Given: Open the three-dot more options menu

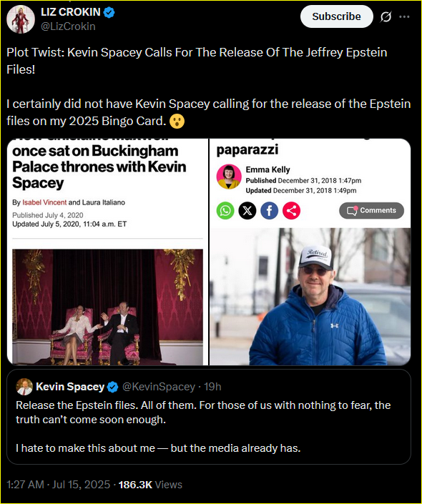Looking at the screenshot, I should point(404,16).
